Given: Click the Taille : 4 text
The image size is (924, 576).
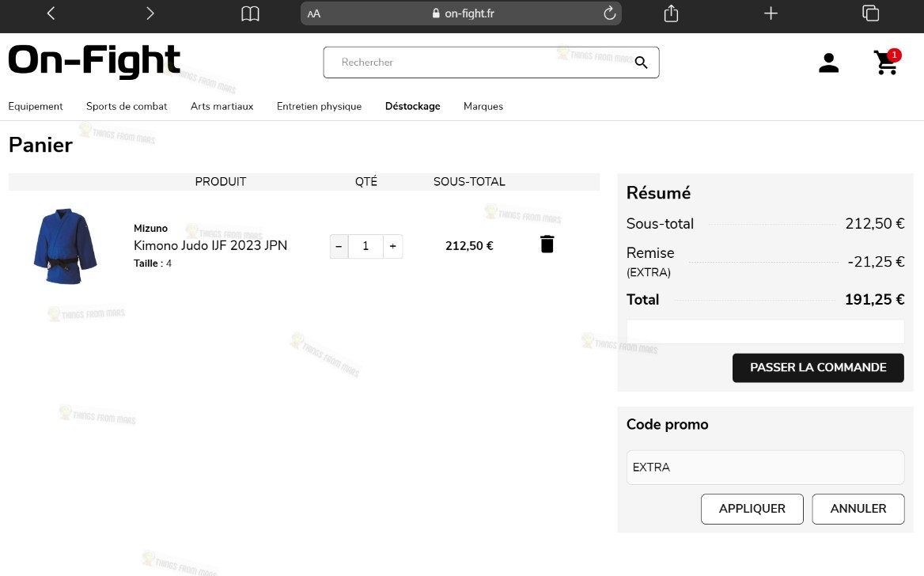Looking at the screenshot, I should click(153, 263).
